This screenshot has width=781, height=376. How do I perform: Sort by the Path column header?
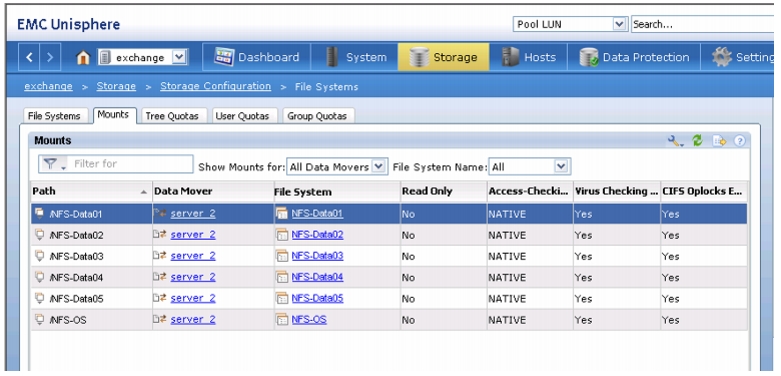pyautogui.click(x=91, y=191)
